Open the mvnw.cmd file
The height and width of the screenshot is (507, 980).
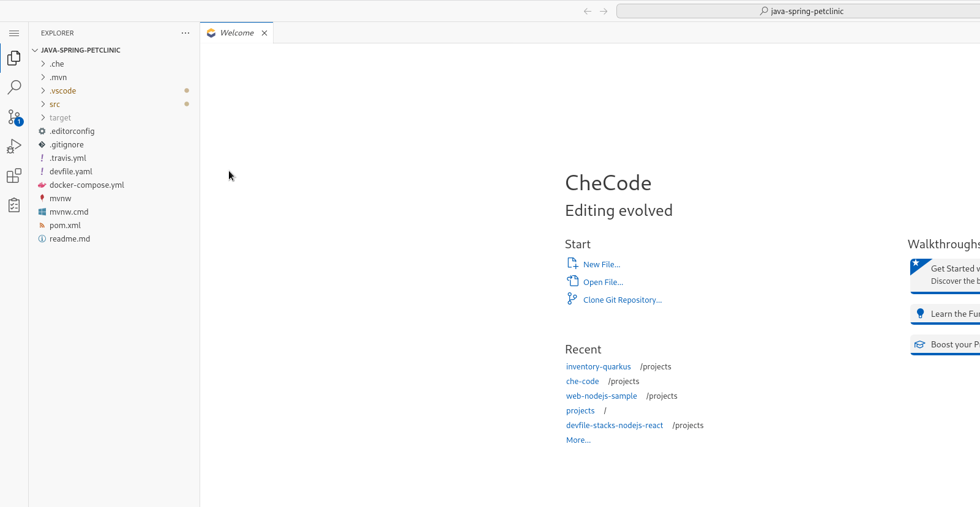(114, 212)
